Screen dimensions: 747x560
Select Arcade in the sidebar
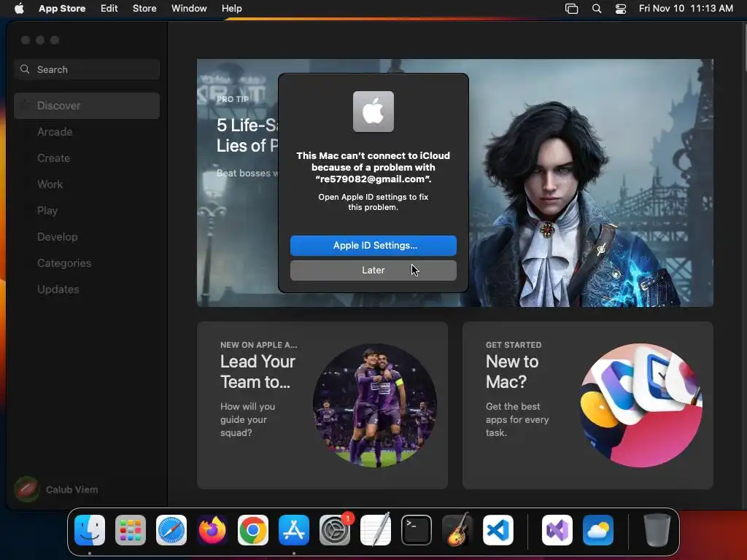87,132
